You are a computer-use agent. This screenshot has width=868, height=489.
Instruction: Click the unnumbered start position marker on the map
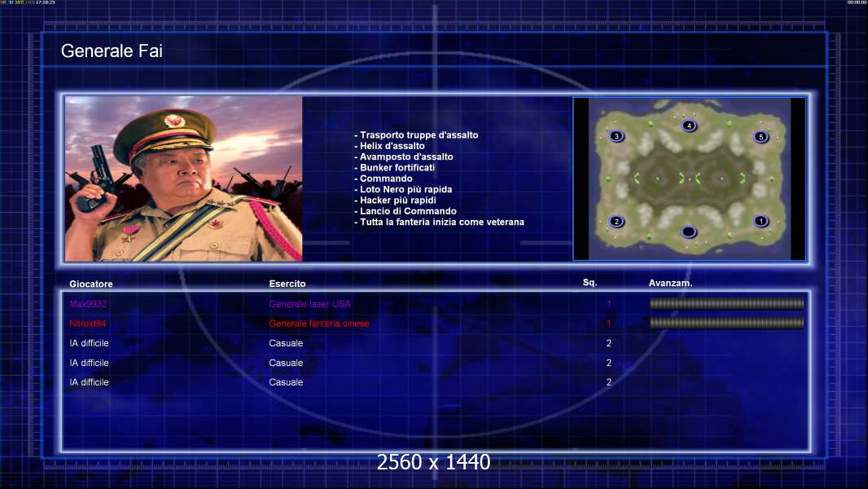[x=688, y=231]
